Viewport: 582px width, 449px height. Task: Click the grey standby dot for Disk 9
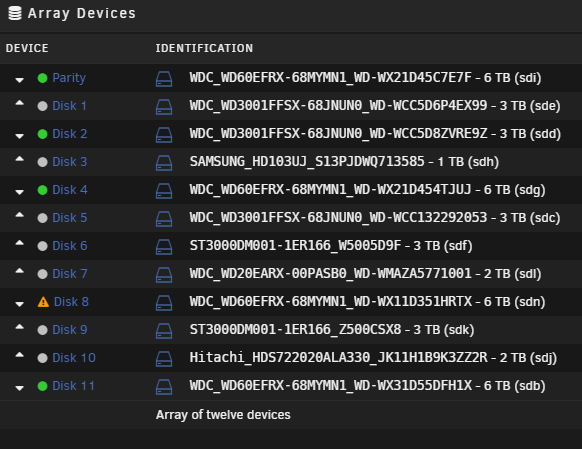coord(43,330)
